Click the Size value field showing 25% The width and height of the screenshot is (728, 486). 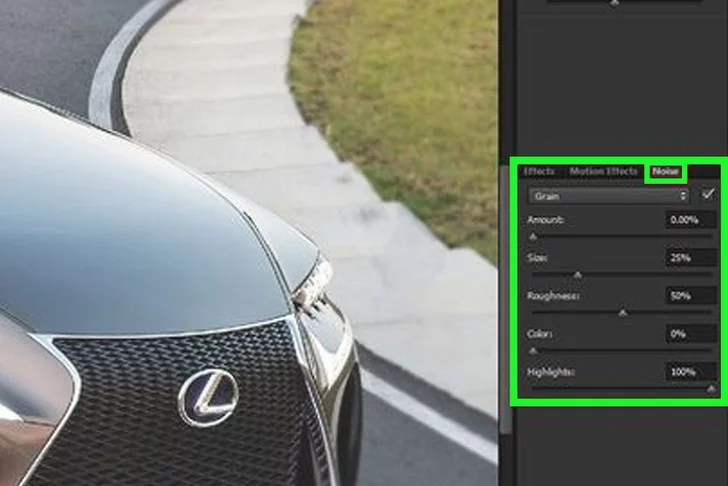point(690,258)
